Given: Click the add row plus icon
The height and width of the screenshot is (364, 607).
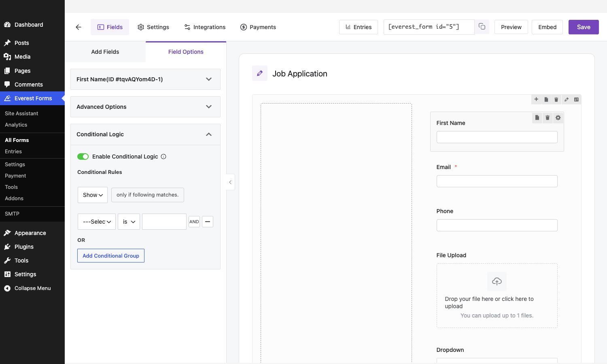Looking at the screenshot, I should pyautogui.click(x=536, y=99).
